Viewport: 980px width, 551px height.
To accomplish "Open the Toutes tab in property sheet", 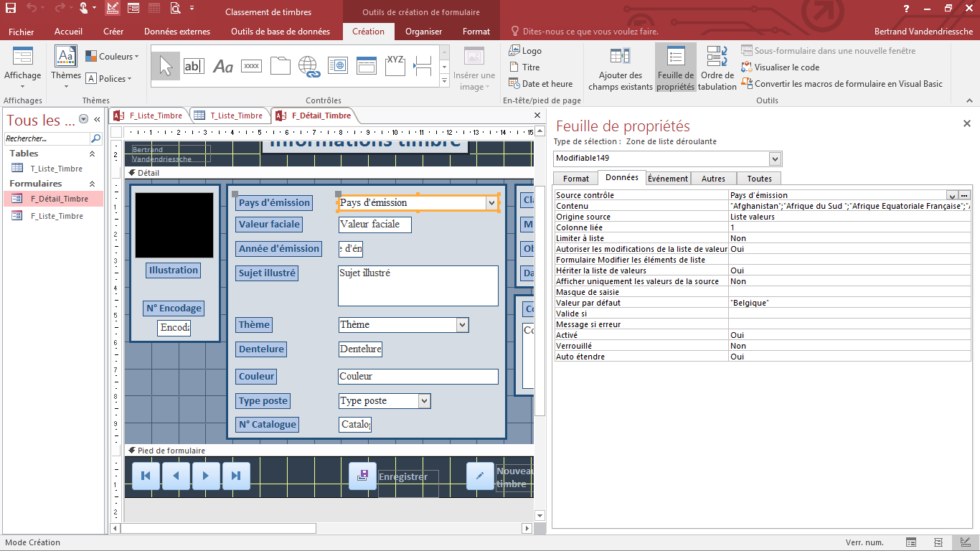I will tap(760, 179).
